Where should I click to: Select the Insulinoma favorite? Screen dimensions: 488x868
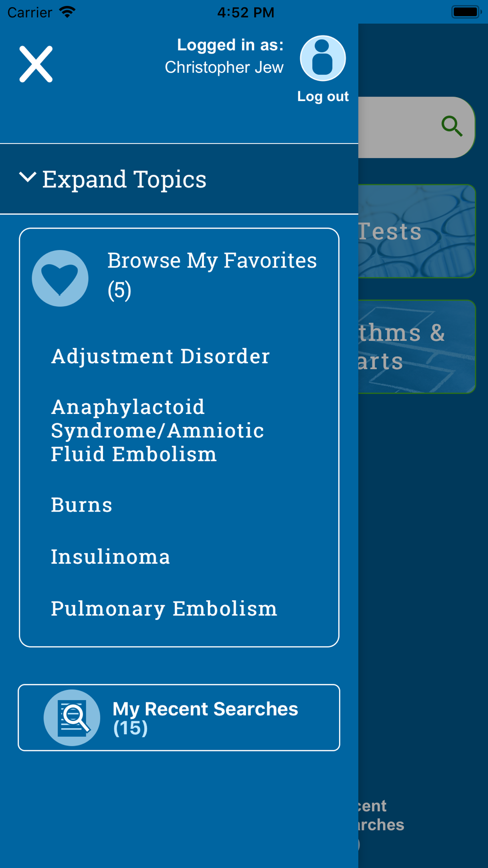[110, 557]
